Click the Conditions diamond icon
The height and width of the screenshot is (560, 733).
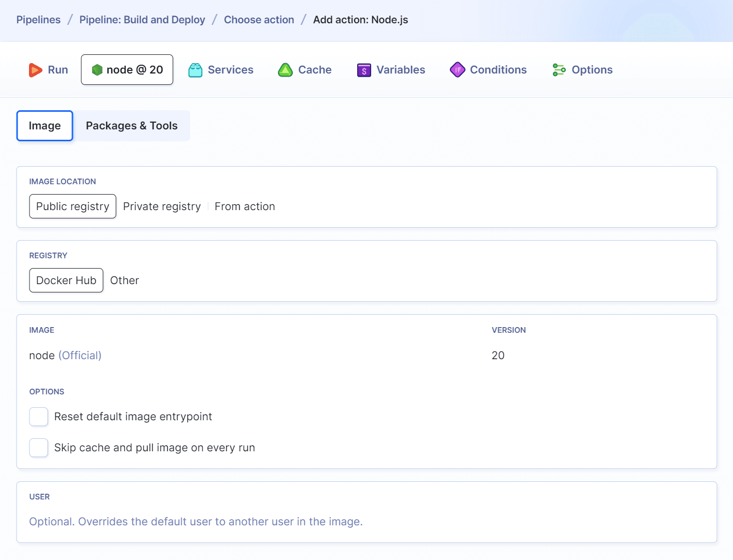point(458,70)
